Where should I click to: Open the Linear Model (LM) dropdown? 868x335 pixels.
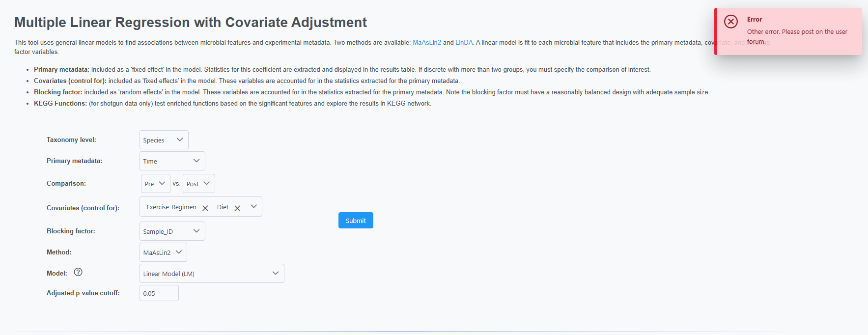(x=212, y=274)
